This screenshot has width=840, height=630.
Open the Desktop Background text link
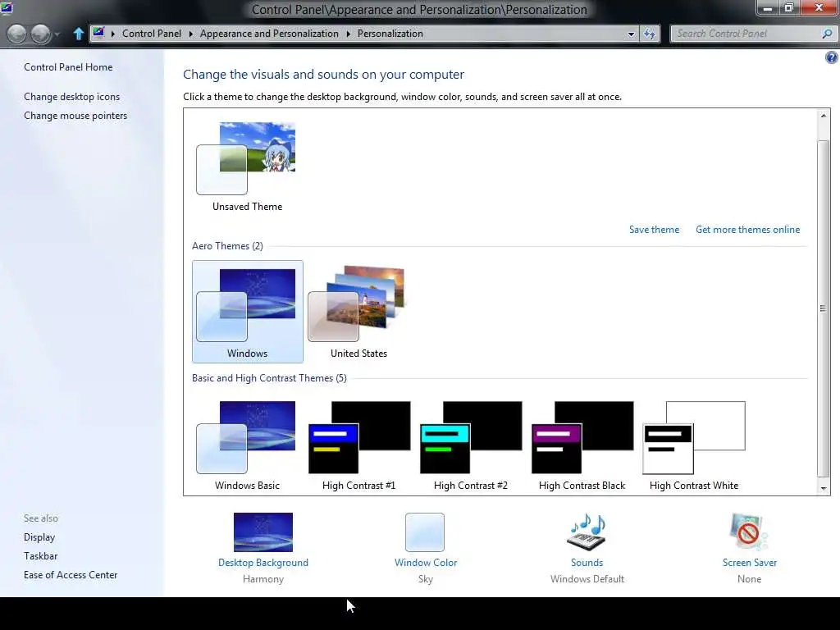[263, 563]
